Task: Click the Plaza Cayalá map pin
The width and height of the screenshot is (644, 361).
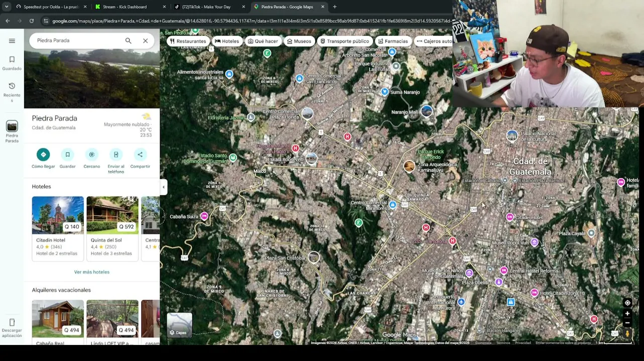Action: point(591,233)
